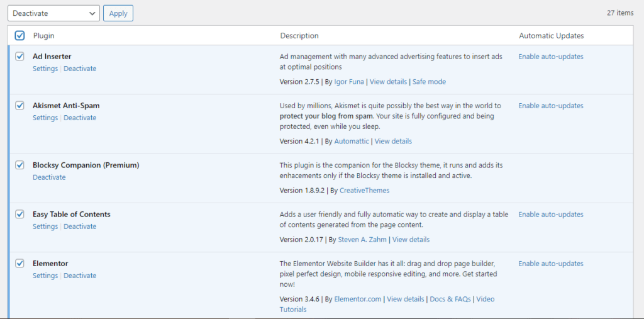Click the Ad Inserter plugin name
This screenshot has width=644, height=319.
(52, 57)
